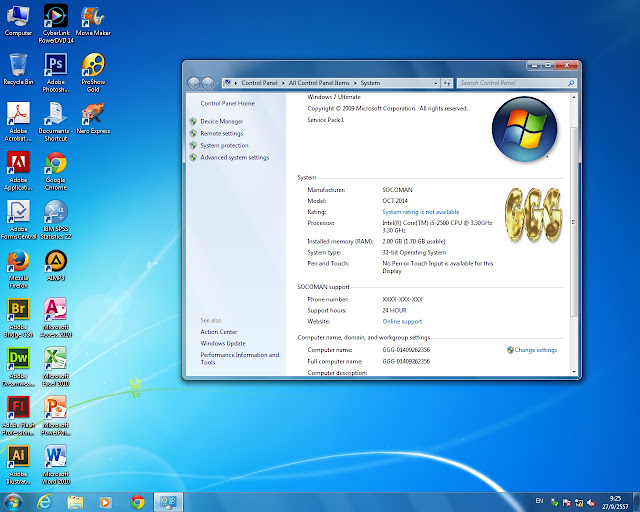The width and height of the screenshot is (640, 512).
Task: Expand the address bar history dropdown
Action: pyautogui.click(x=436, y=83)
